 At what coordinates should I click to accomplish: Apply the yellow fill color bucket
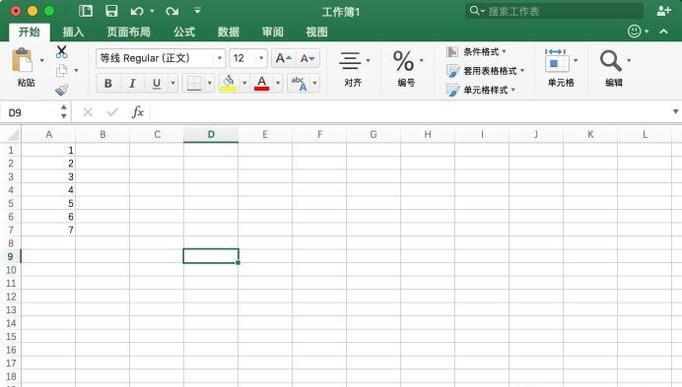click(228, 83)
